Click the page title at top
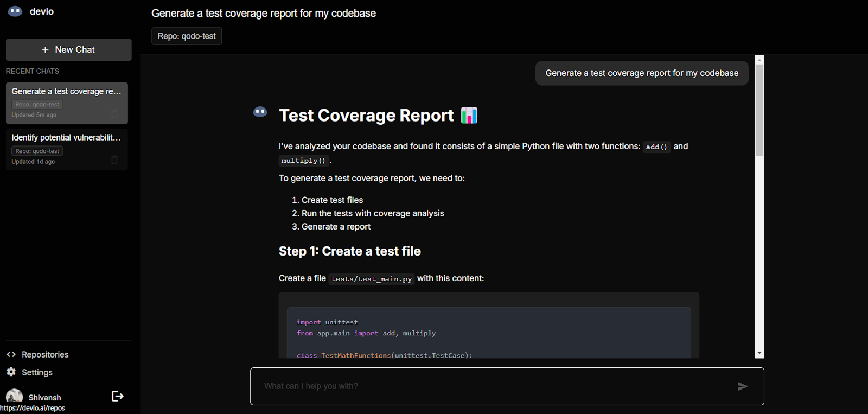Image resolution: width=868 pixels, height=414 pixels. (264, 13)
